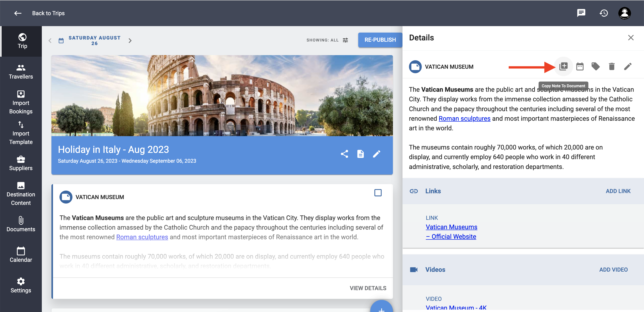Click the Colosseum trip banner image
The image size is (644, 312).
click(222, 96)
